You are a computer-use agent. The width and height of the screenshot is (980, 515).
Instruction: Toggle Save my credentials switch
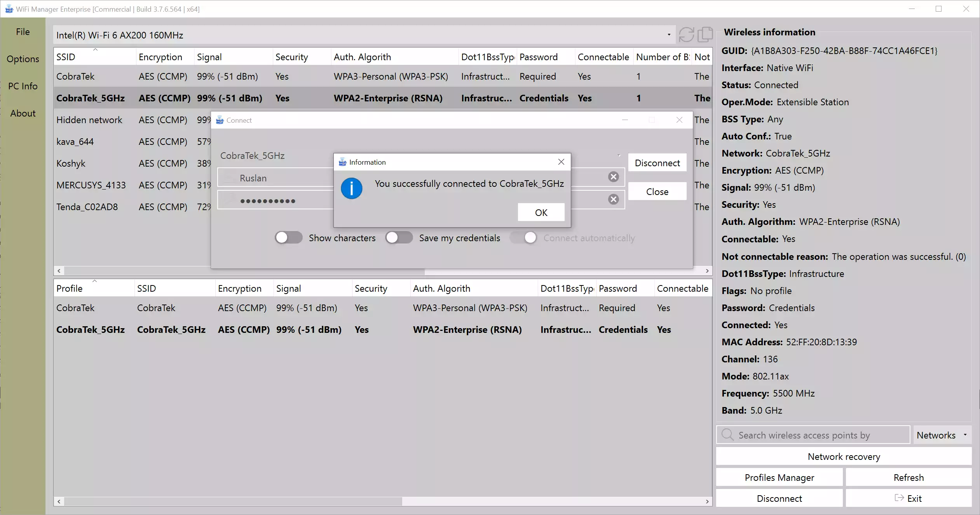(x=399, y=238)
